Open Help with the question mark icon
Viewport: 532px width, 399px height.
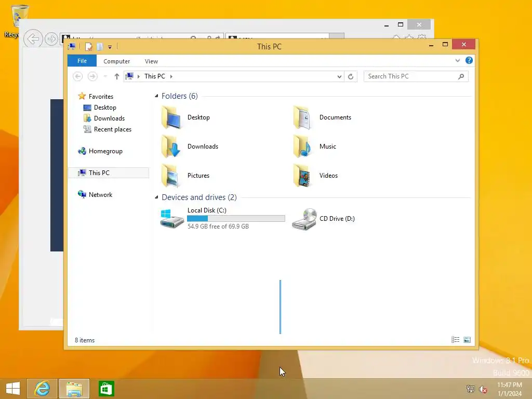pos(469,60)
